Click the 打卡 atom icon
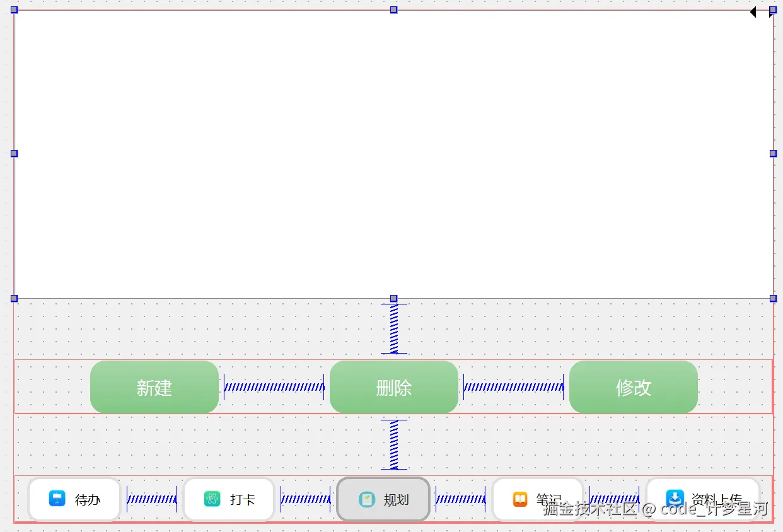Screen dimensions: 783x532 [212, 499]
